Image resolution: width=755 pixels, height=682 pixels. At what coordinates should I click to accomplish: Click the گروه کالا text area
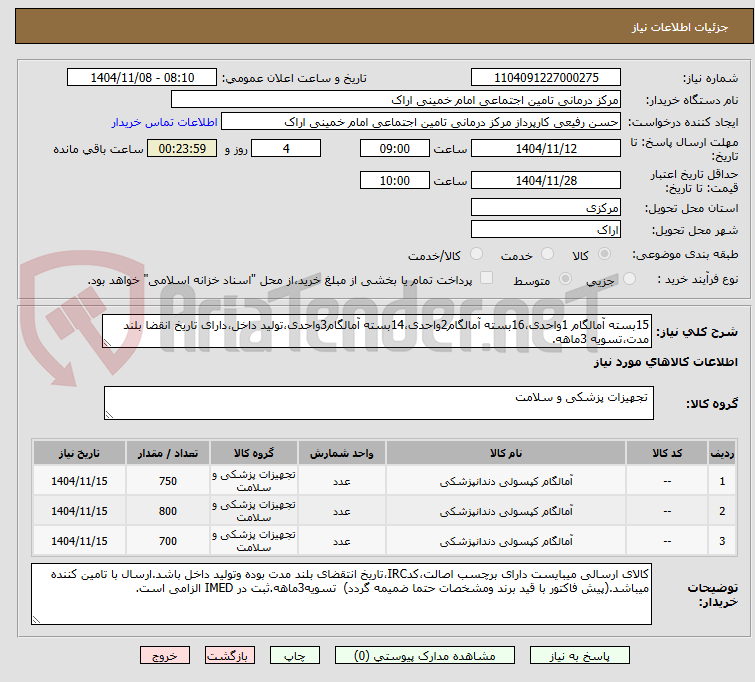click(378, 403)
